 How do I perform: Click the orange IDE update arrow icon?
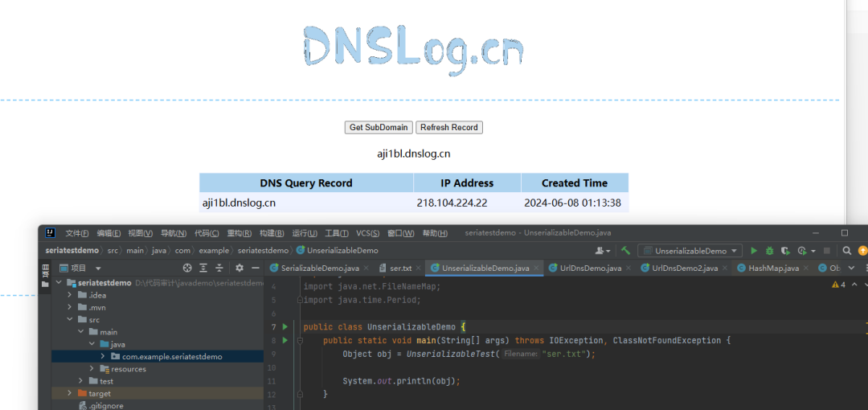point(862,251)
